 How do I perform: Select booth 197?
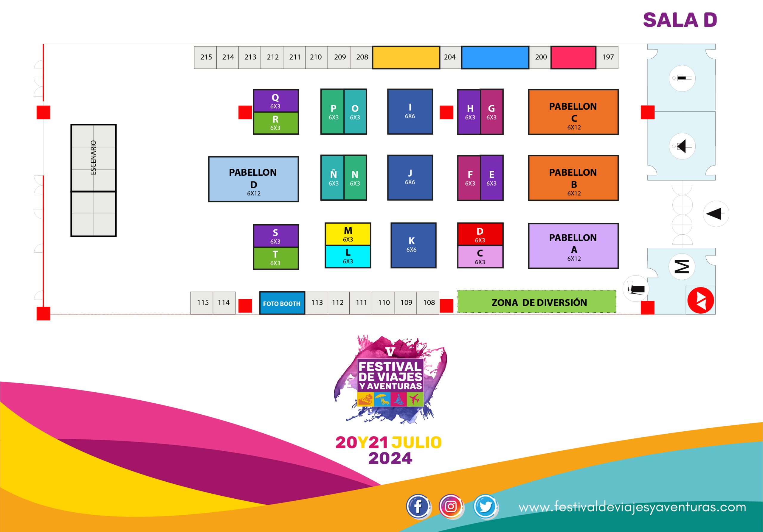click(x=607, y=57)
